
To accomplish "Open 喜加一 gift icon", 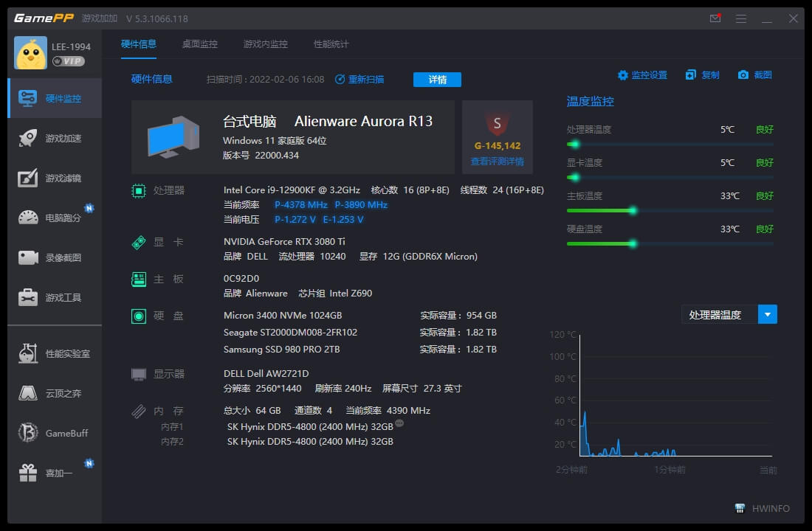I will [28, 473].
